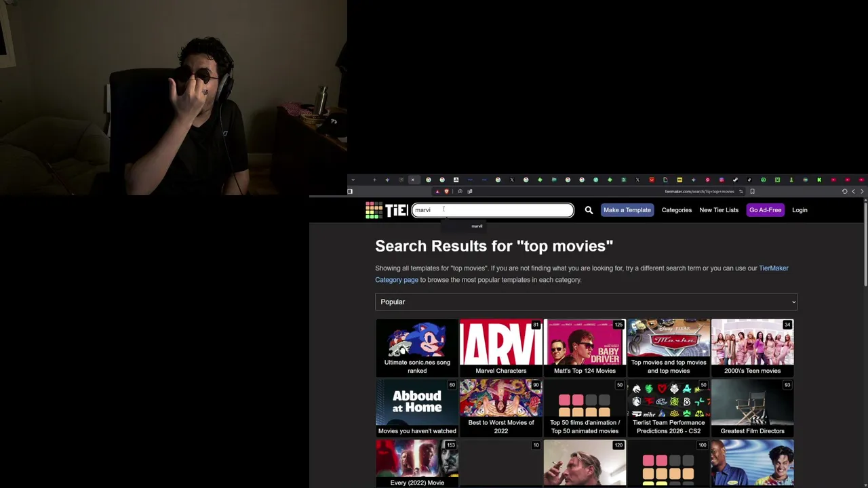This screenshot has width=868, height=488.
Task: Close the active browser tab
Action: tap(412, 180)
